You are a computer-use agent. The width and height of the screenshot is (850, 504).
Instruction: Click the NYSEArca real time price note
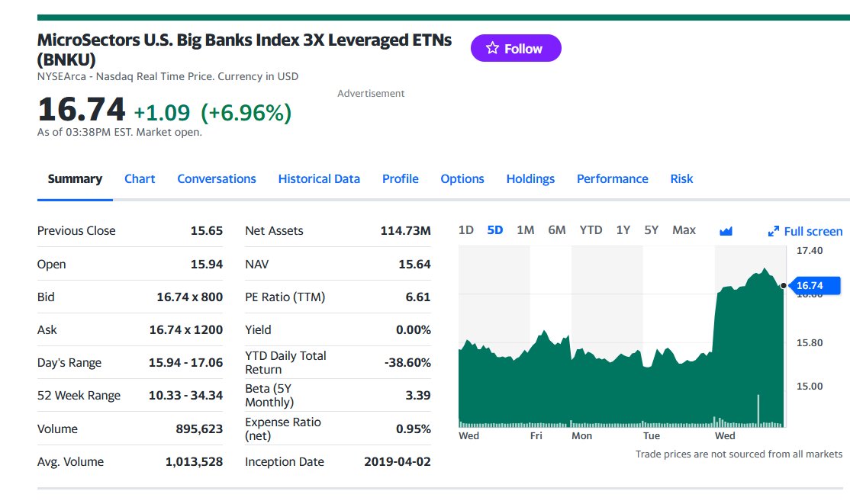coord(168,76)
